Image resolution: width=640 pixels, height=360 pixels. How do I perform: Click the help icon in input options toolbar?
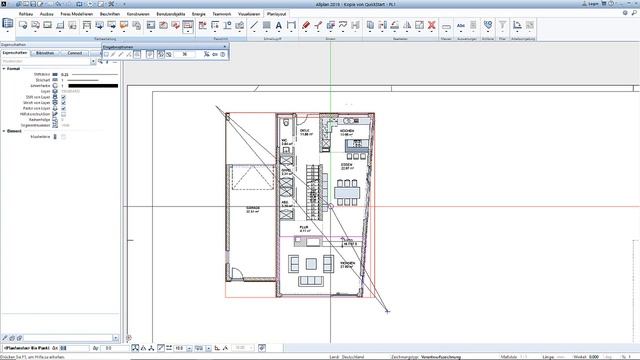point(223,54)
